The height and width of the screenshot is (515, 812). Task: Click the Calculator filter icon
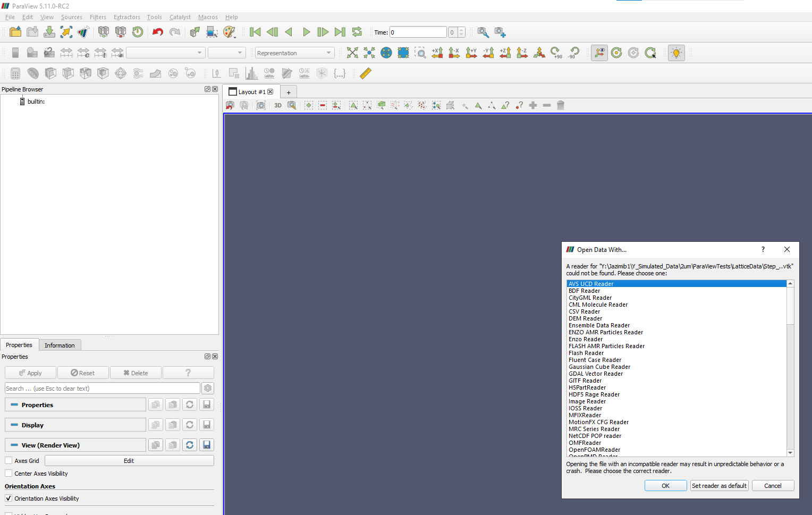tap(15, 73)
